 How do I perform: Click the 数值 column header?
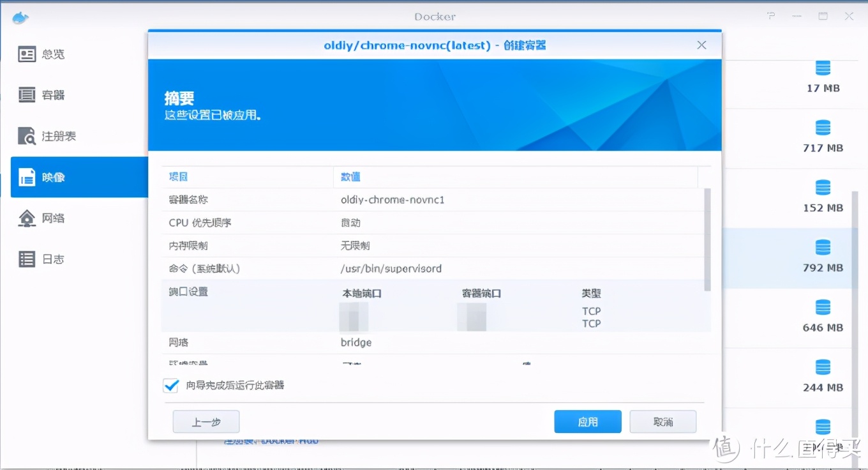point(516,177)
